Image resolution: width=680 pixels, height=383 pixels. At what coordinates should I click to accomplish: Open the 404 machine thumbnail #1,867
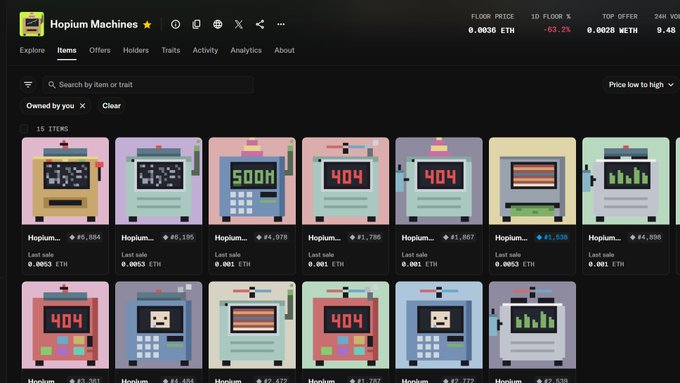coord(439,181)
